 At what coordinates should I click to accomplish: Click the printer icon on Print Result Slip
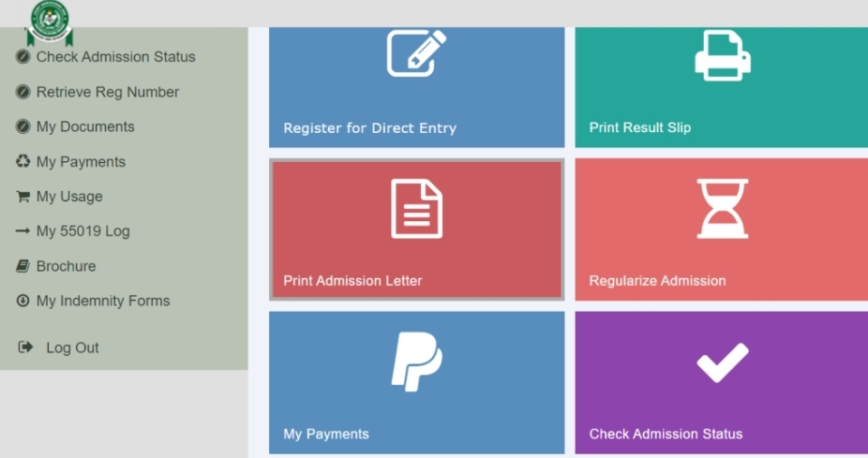coord(723,55)
